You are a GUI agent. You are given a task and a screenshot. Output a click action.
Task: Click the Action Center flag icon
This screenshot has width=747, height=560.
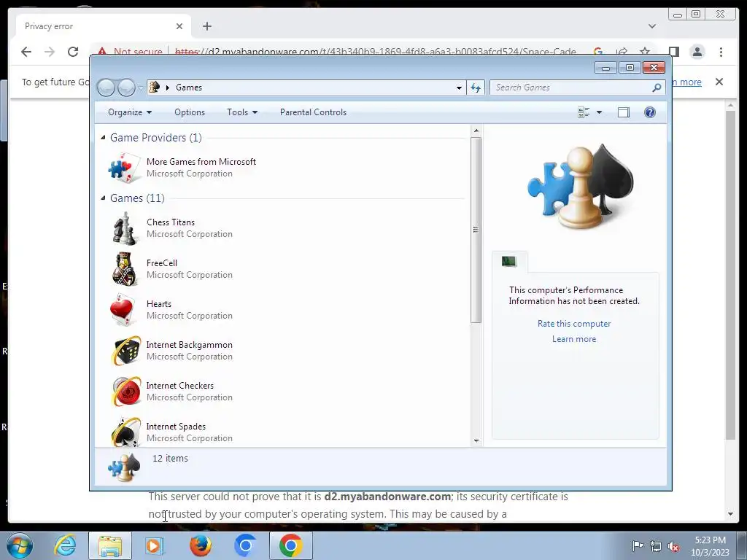tap(638, 545)
